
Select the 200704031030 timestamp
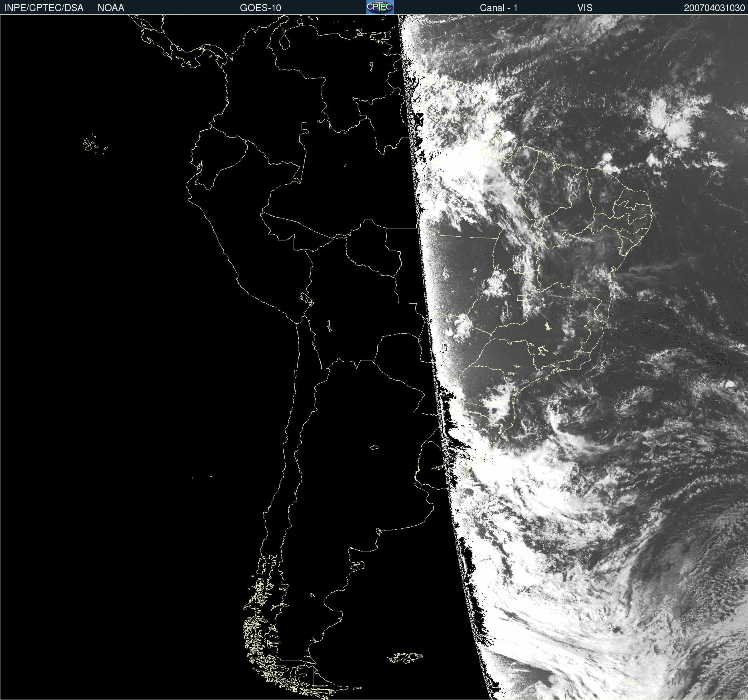click(x=714, y=8)
